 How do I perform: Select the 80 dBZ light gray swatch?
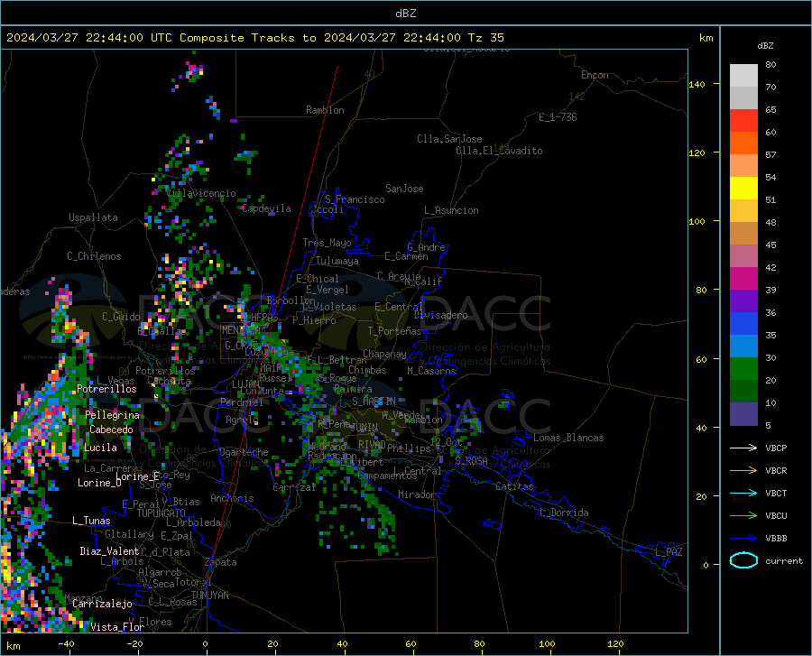pos(743,76)
